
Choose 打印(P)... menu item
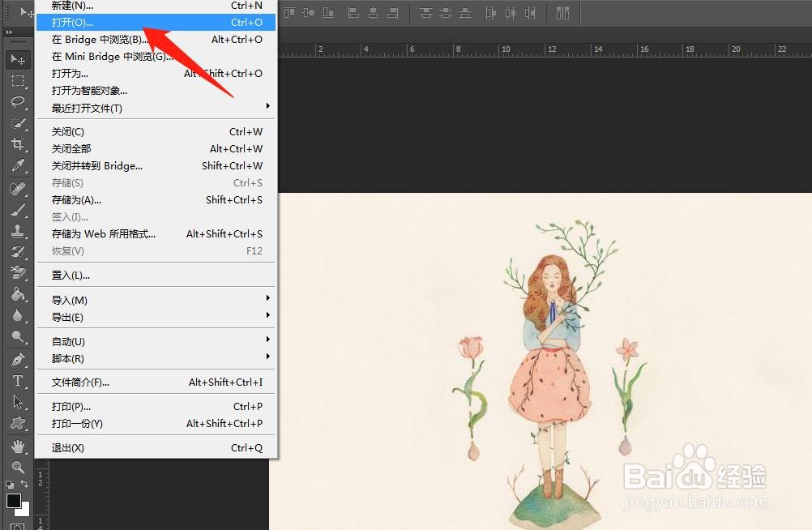pyautogui.click(x=156, y=407)
